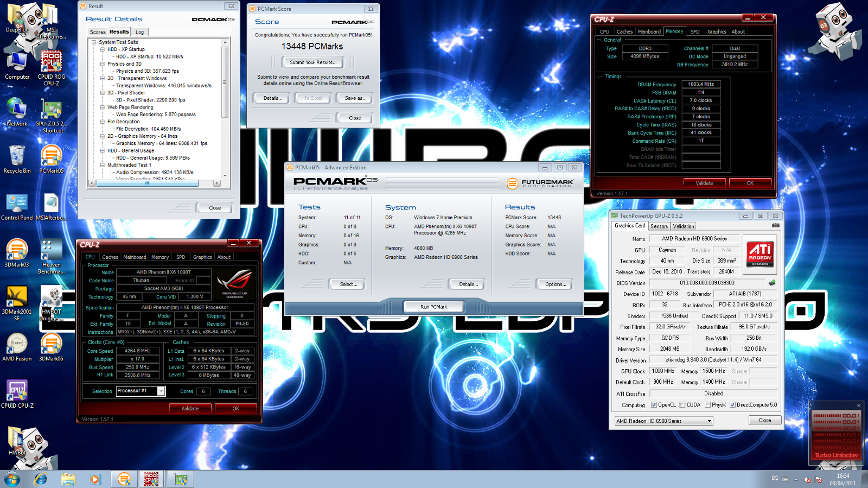Collapse 3D - Pixel Shader node
Screen dimensions: 868x488
point(103,93)
